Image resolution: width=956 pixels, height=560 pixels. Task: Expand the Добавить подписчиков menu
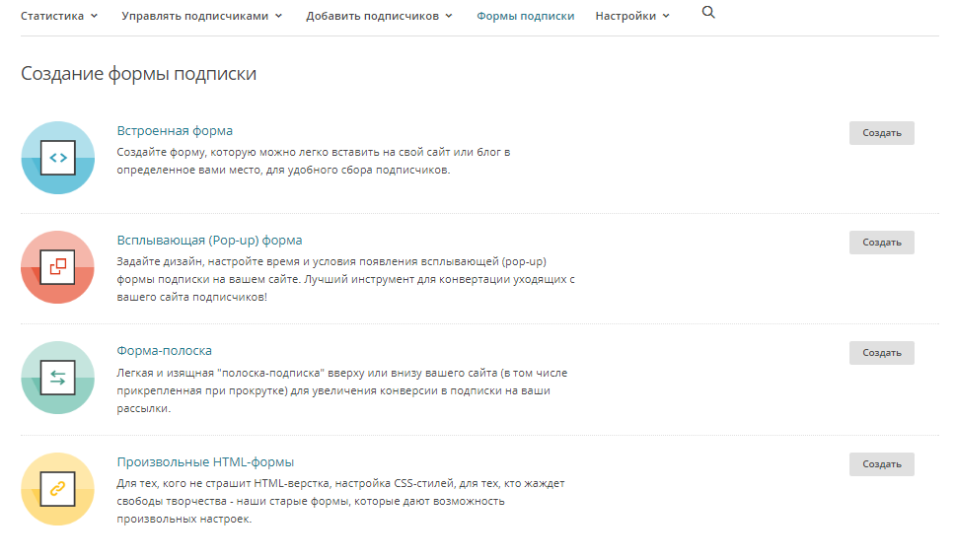coord(379,16)
